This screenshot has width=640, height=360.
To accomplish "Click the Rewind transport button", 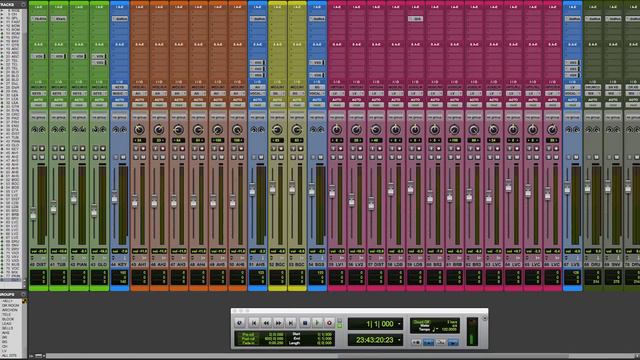I will click(266, 323).
